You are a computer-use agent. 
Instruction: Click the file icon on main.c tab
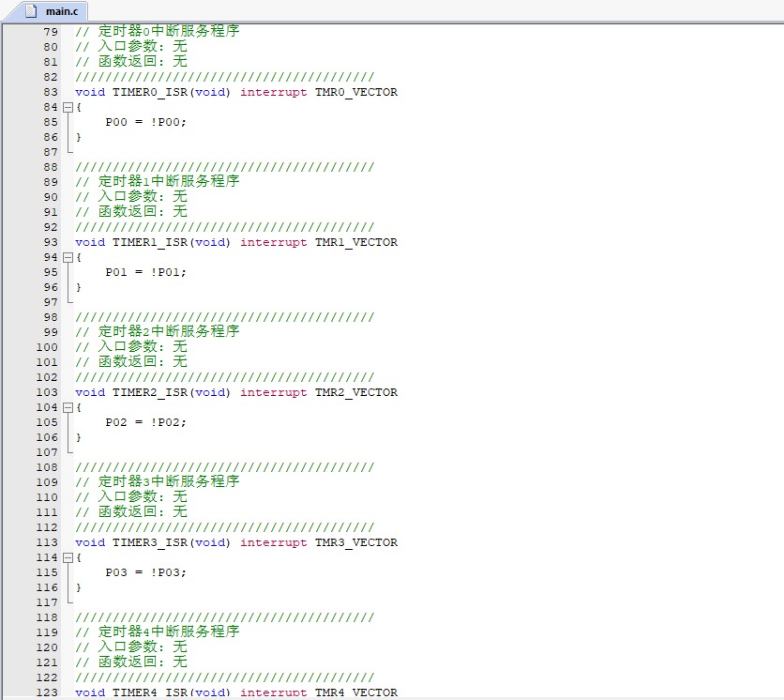pos(31,11)
